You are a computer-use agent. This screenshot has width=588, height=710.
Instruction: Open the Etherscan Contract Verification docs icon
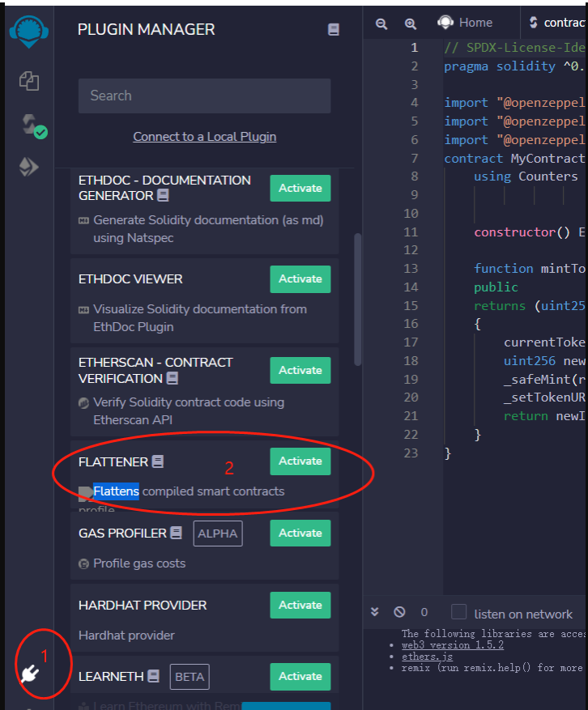[x=173, y=378]
